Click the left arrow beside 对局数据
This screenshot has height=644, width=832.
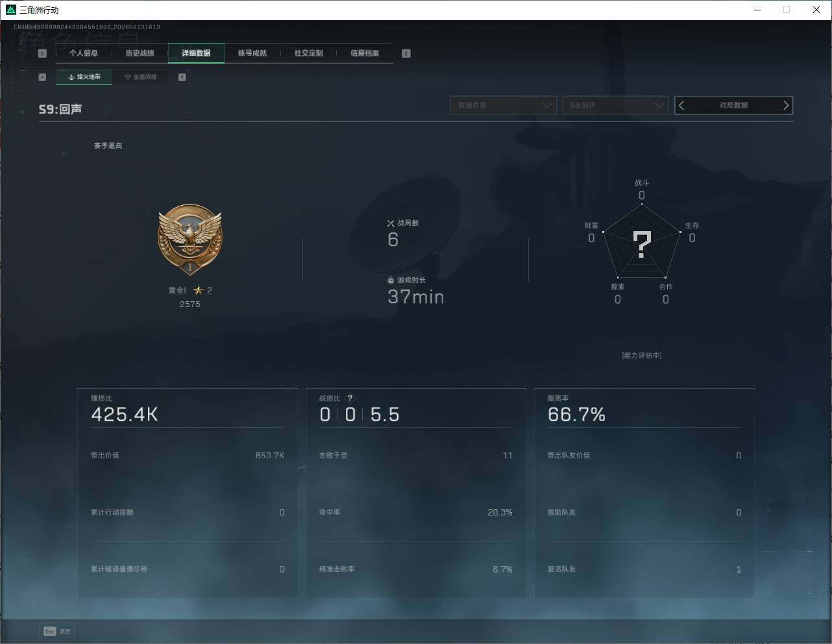pyautogui.click(x=681, y=105)
